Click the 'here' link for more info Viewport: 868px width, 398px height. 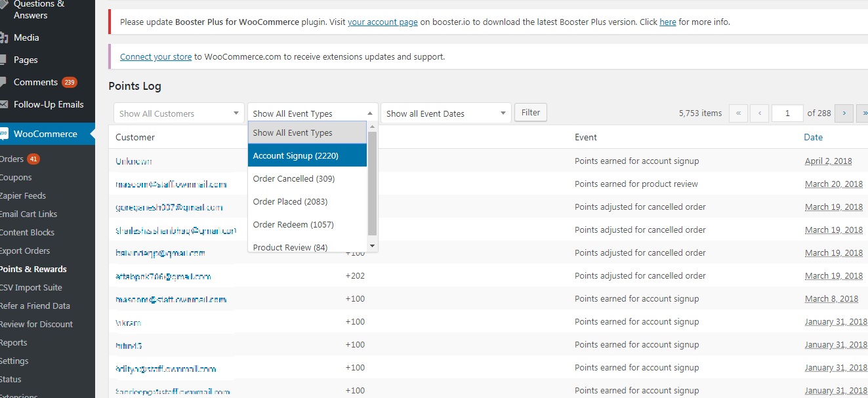[668, 22]
